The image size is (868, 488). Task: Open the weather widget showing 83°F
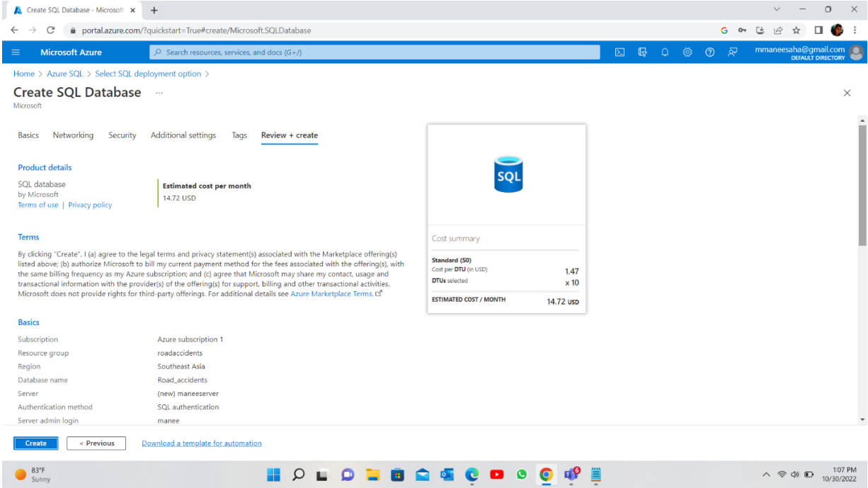(x=33, y=475)
